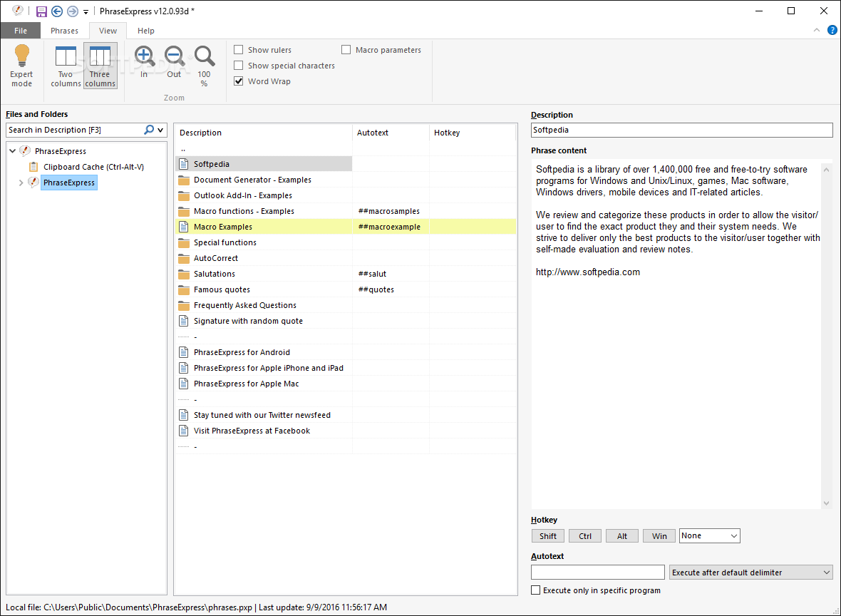Click the Document Generator - Examples folder icon

coord(183,180)
